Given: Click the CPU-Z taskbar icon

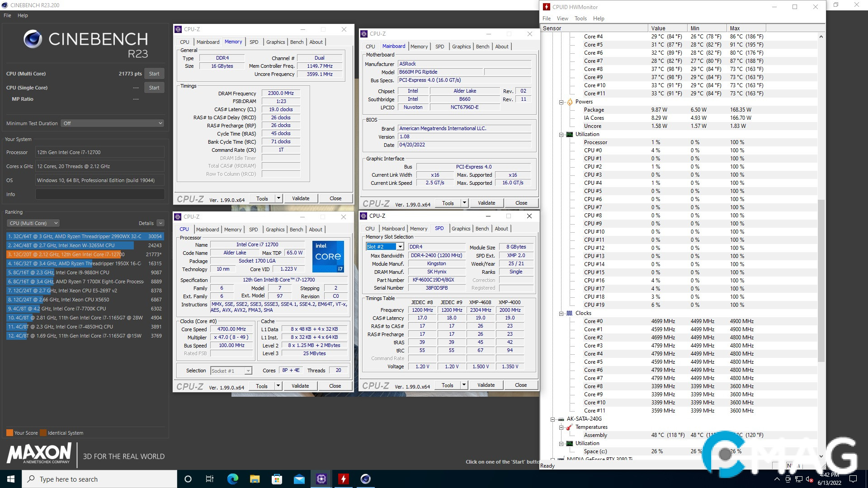Looking at the screenshot, I should coord(321,479).
